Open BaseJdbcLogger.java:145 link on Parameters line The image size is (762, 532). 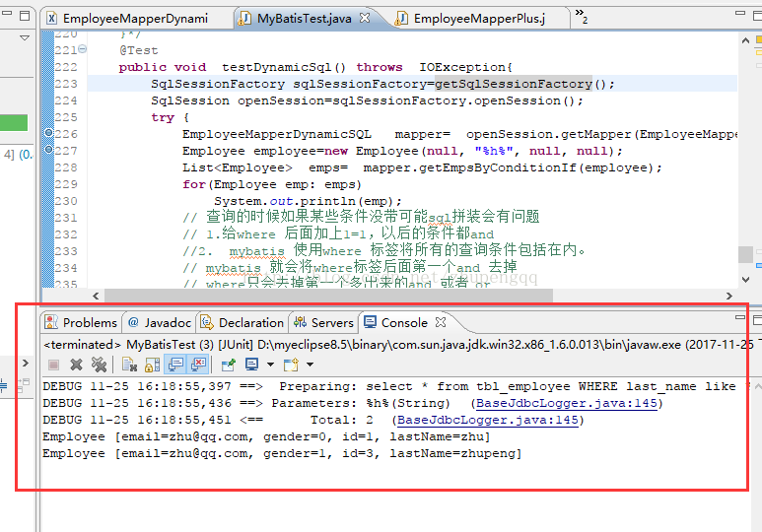click(566, 403)
